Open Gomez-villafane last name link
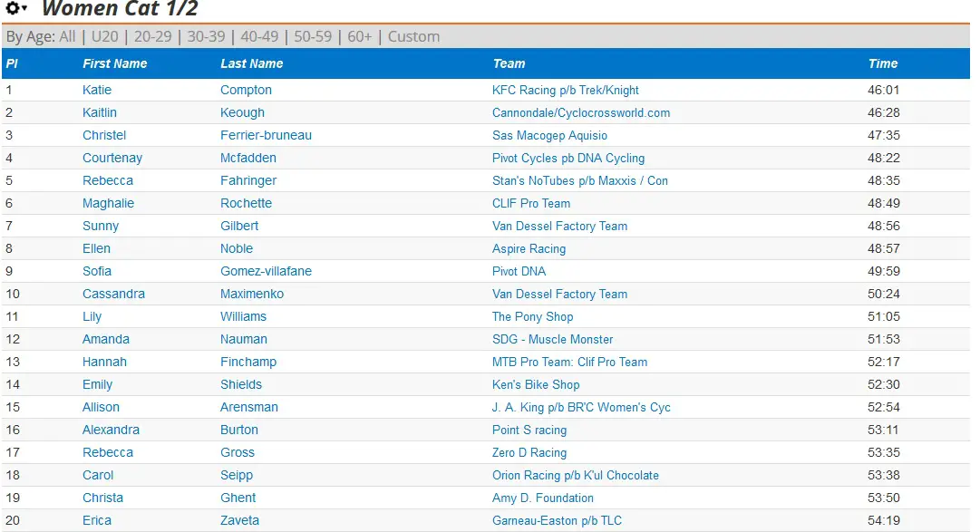 266,271
